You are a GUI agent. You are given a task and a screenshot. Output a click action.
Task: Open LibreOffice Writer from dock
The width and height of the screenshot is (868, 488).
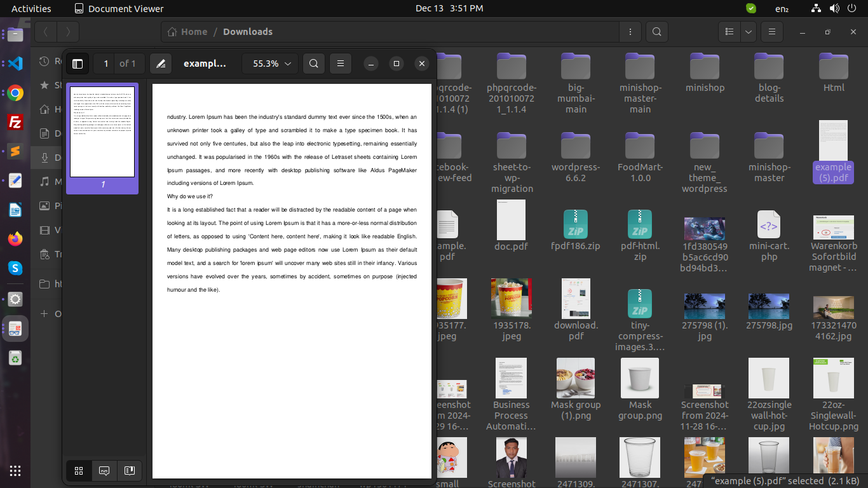(x=15, y=210)
